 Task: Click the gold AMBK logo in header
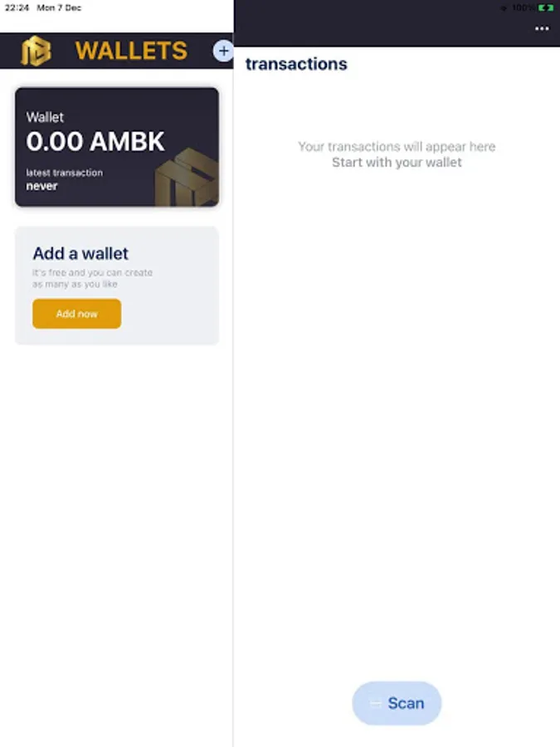point(36,51)
